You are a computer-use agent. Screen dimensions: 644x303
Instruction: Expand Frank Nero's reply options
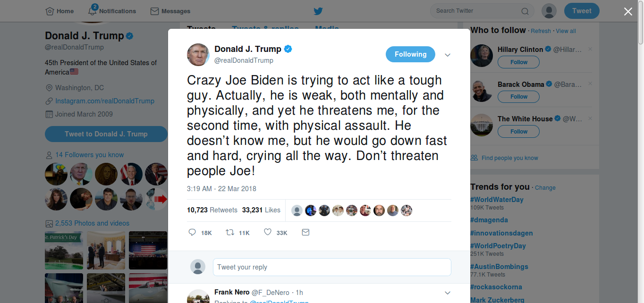pos(447,292)
